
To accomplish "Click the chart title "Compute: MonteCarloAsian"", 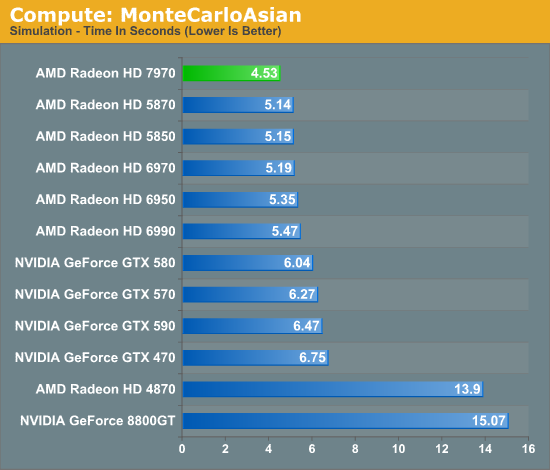I will tap(155, 15).
